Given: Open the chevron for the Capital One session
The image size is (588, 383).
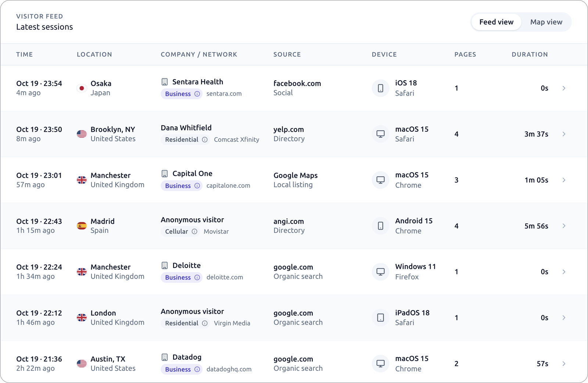Looking at the screenshot, I should pyautogui.click(x=564, y=180).
